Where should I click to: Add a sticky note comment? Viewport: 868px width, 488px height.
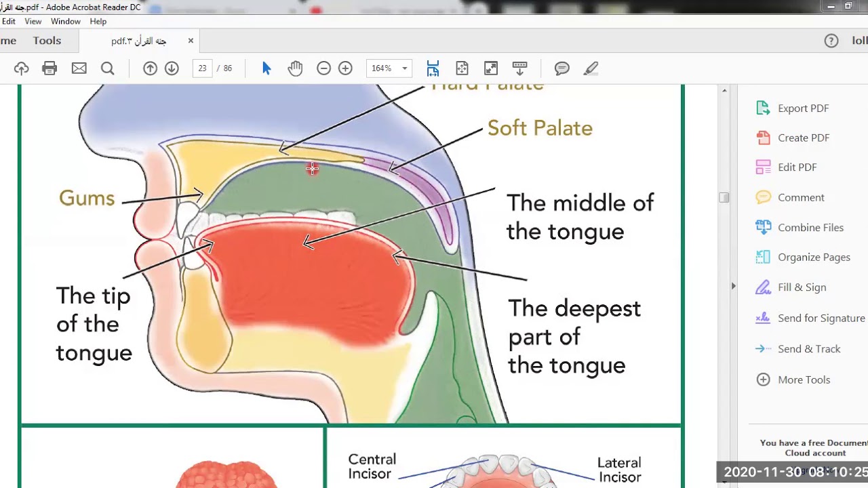pos(561,68)
